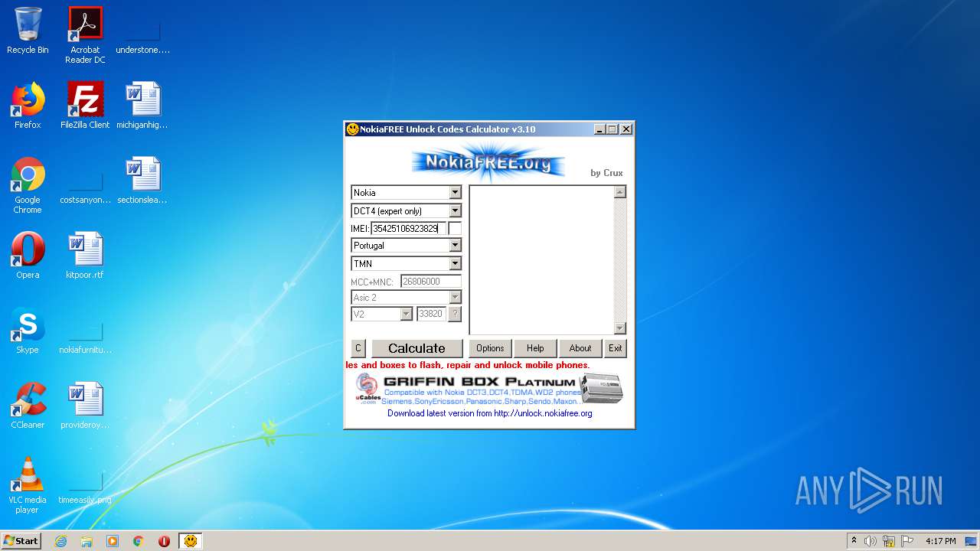Open Windows Explorer from the taskbar
980x551 pixels.
[87, 541]
